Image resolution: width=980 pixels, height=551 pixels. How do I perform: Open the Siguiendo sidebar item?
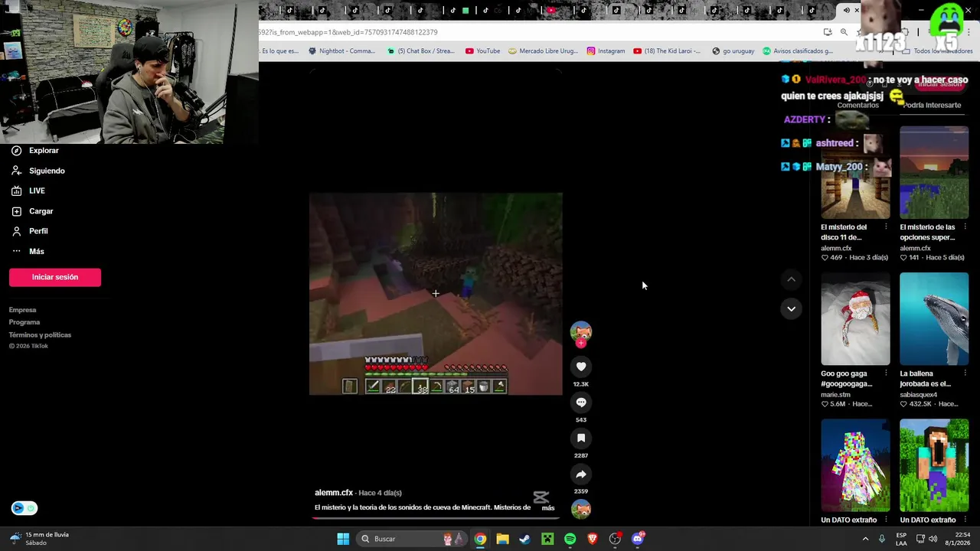[38, 171]
